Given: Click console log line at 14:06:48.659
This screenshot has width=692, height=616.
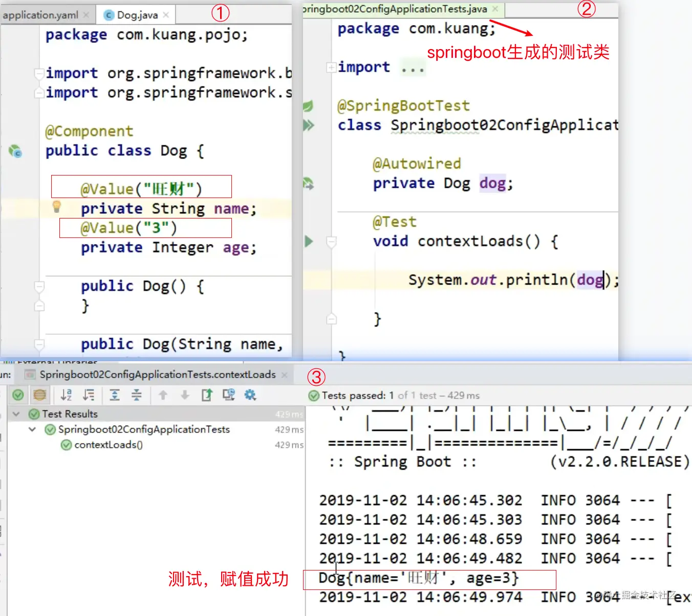Looking at the screenshot, I should click(495, 539).
